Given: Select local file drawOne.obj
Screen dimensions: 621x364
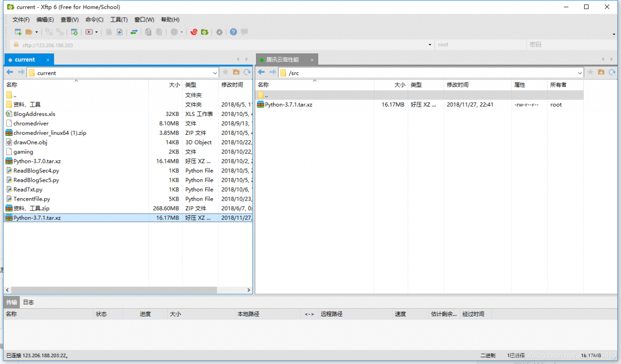Looking at the screenshot, I should coord(128,142).
